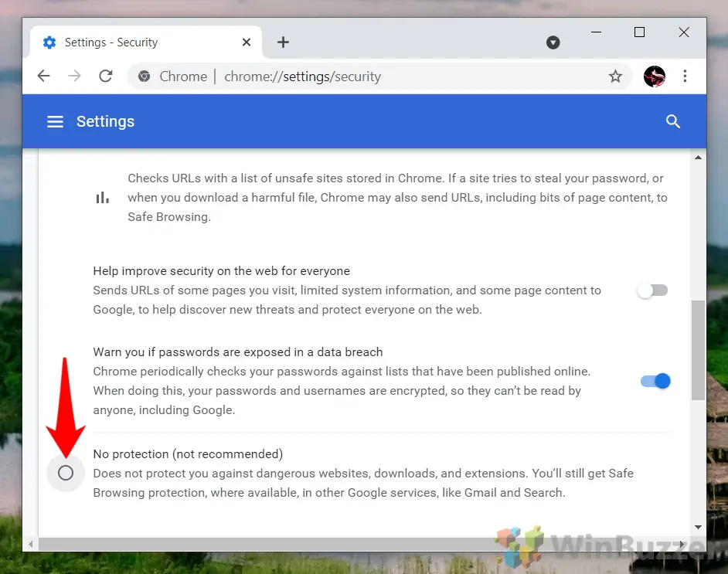Disable the password data breach warning toggle
The height and width of the screenshot is (574, 728).
pyautogui.click(x=655, y=381)
